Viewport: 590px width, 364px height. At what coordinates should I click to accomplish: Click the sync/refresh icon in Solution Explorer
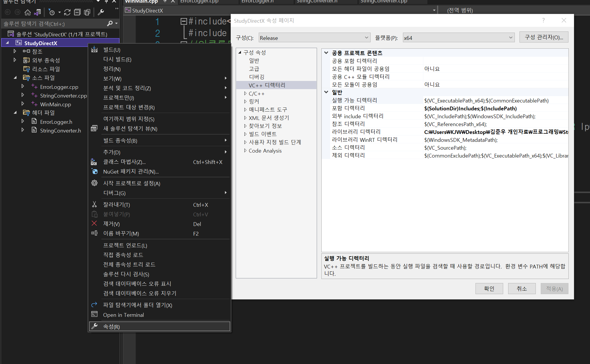point(67,12)
